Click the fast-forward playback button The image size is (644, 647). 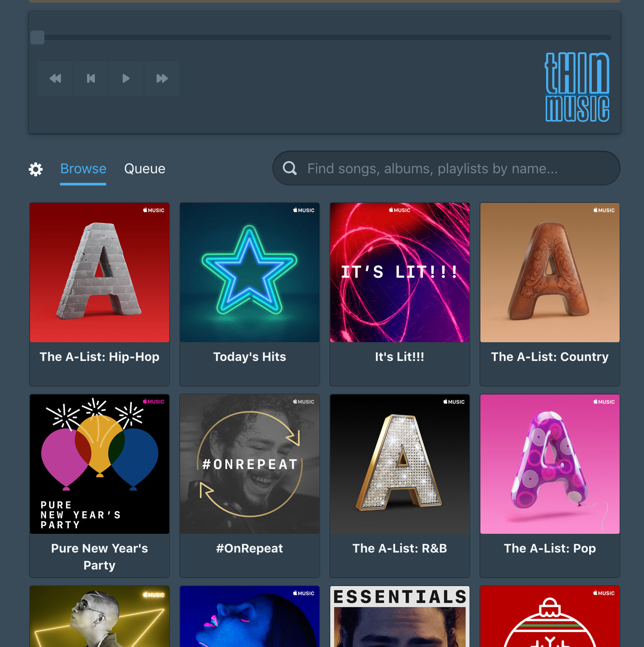(x=162, y=78)
